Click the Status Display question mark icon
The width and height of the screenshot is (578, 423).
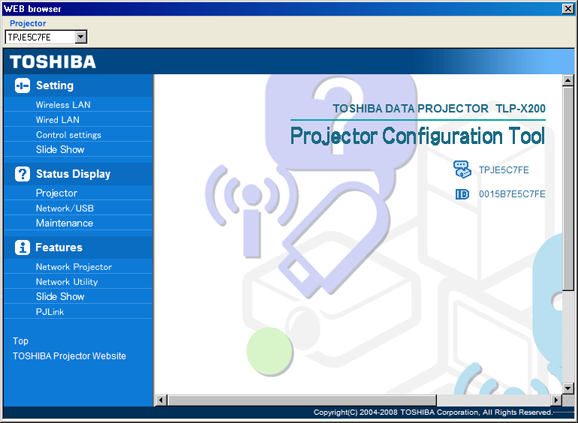coord(22,174)
